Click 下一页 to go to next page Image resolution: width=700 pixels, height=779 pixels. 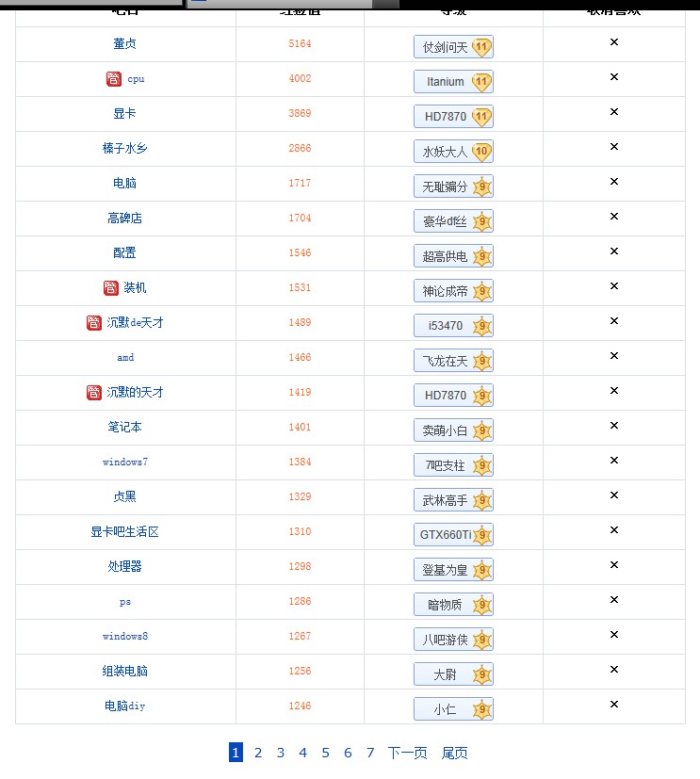click(x=408, y=753)
